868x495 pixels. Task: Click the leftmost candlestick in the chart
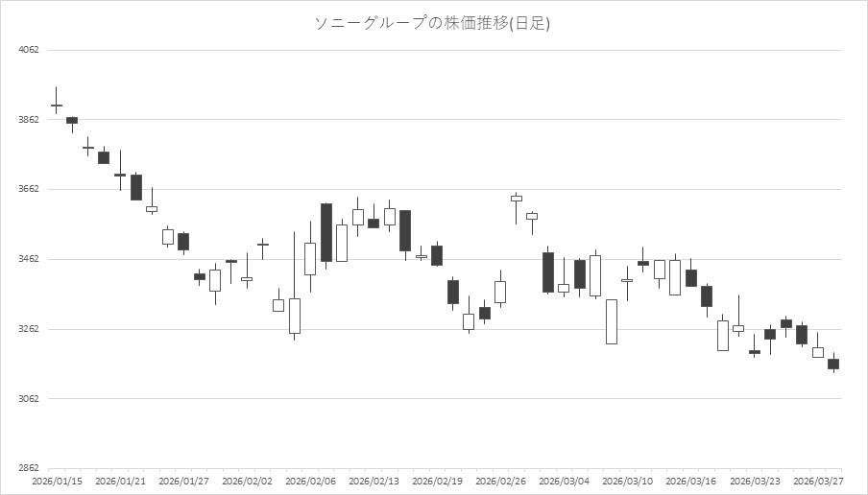click(x=57, y=106)
